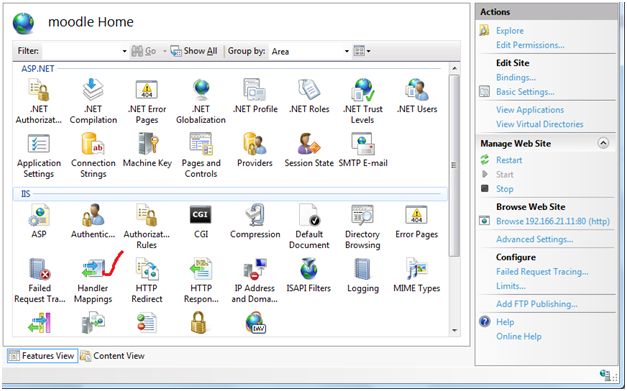Open Handler Mappings feature
Viewport: 627px width, 391px height.
93,280
